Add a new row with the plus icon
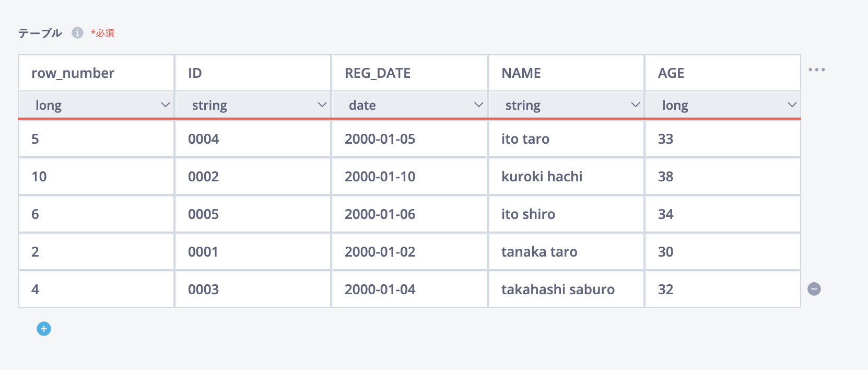Image resolution: width=868 pixels, height=370 pixels. click(x=44, y=329)
